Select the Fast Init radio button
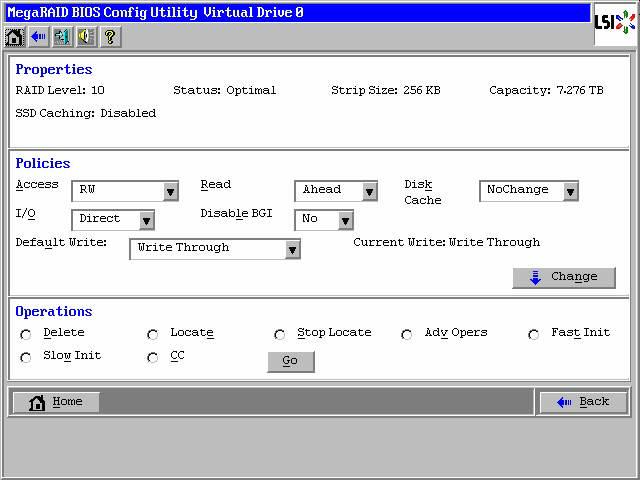Screen dimensions: 640x480 coord(534,335)
